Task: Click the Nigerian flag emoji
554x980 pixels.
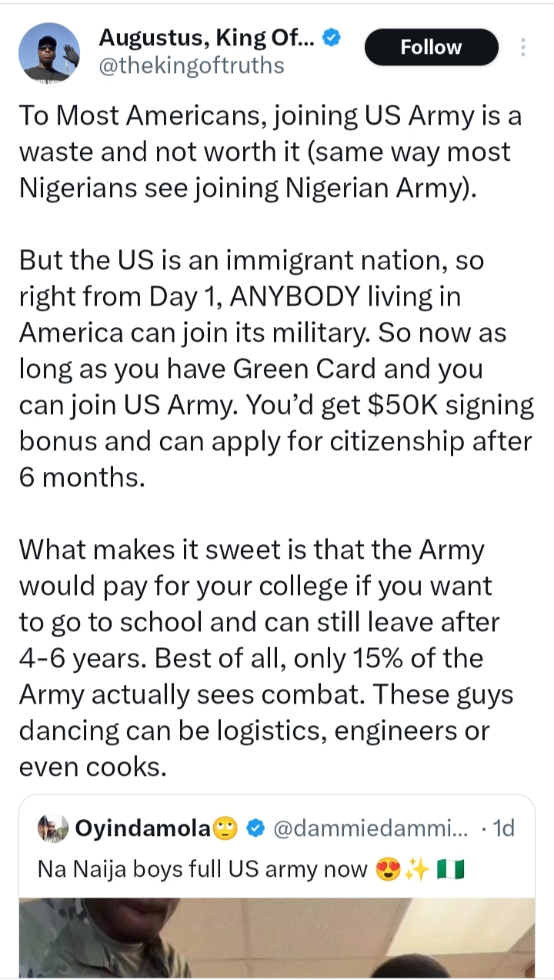Action: click(450, 871)
